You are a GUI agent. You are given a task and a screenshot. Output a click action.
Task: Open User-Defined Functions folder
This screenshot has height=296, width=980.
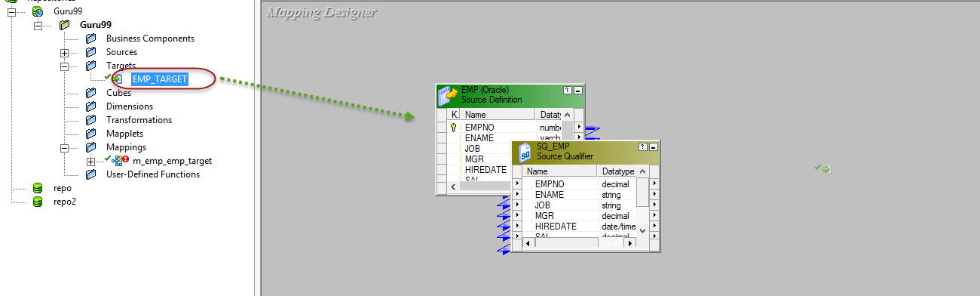(x=153, y=174)
